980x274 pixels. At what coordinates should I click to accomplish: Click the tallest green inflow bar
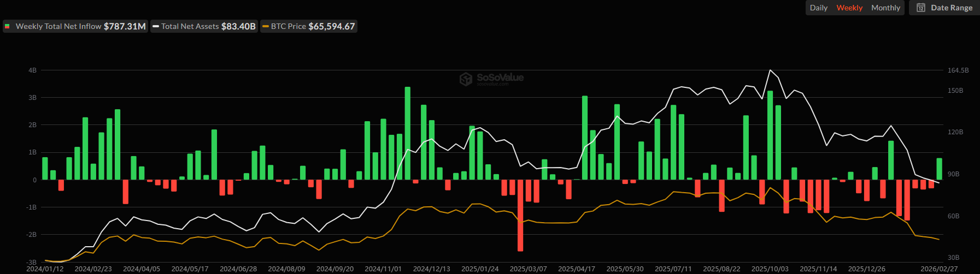click(407, 133)
